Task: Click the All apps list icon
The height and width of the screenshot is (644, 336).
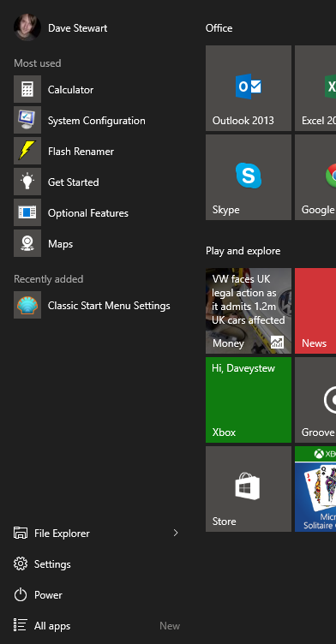Action: 21,625
